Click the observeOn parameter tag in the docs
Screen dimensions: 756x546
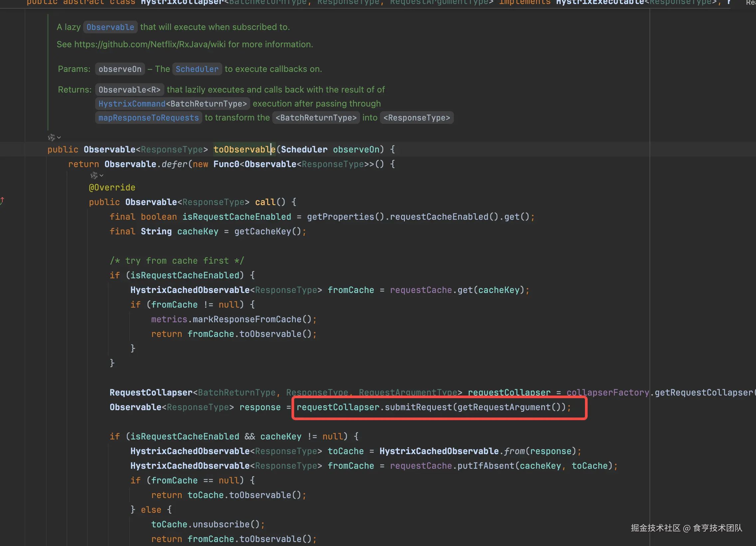120,69
